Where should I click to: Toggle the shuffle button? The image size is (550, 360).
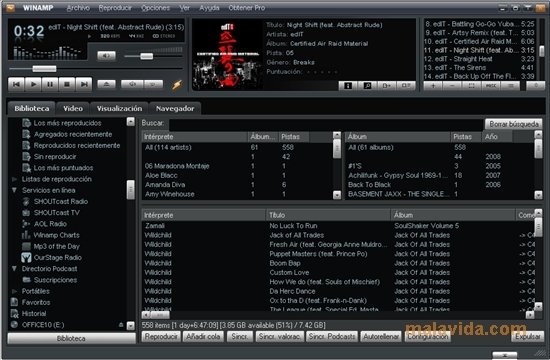pyautogui.click(x=132, y=84)
